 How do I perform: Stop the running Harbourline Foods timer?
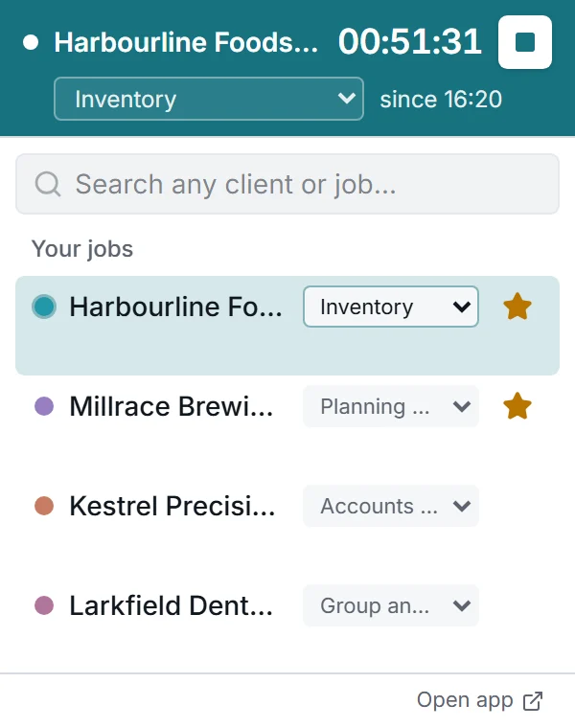click(x=525, y=42)
